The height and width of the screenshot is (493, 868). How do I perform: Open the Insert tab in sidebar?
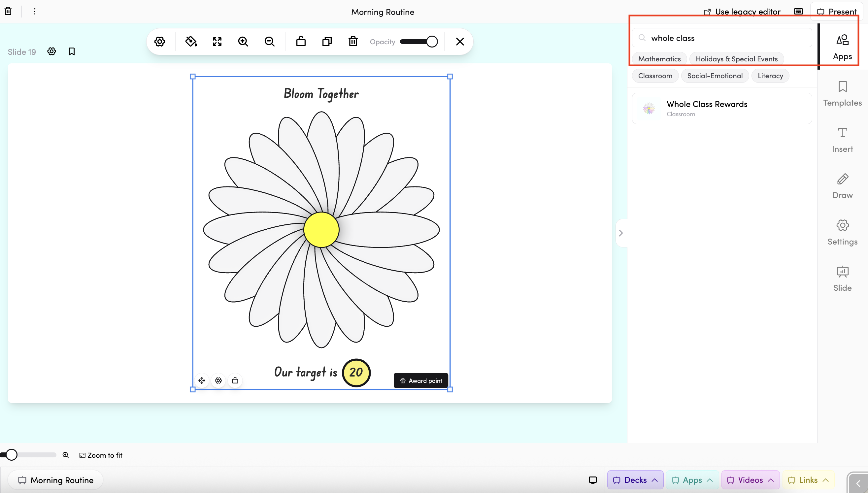[842, 140]
